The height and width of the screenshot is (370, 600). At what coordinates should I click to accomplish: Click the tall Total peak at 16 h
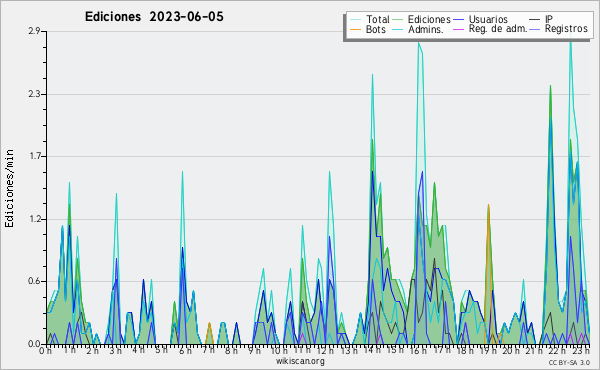click(419, 43)
